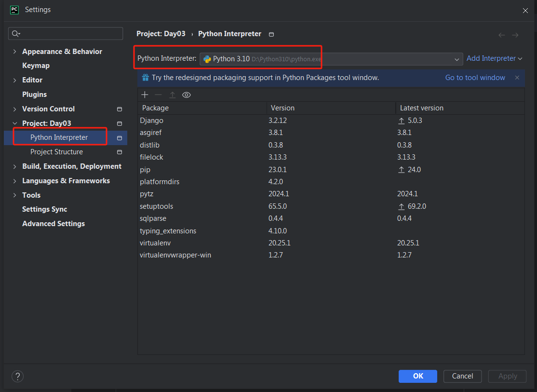Viewport: 537px width, 392px height.
Task: Close the Settings dialog window
Action: (525, 11)
